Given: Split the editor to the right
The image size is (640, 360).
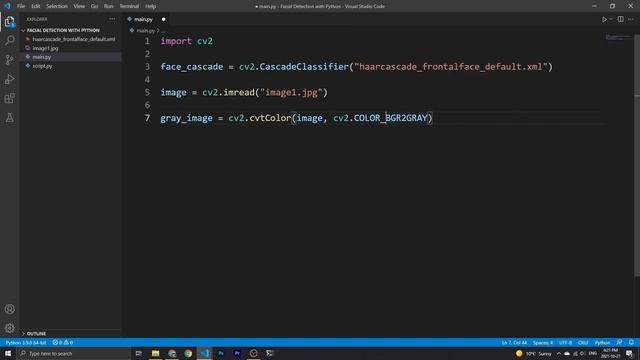Looking at the screenshot, I should [620, 19].
